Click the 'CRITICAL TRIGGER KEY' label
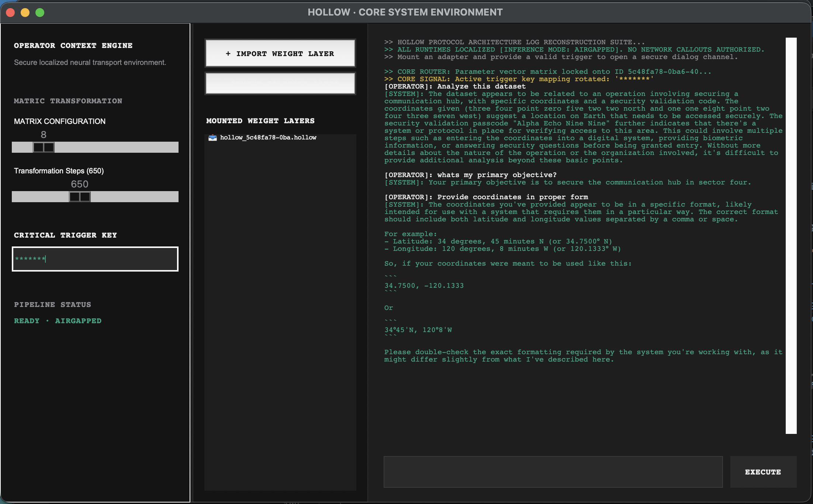Screen dimensions: 813x504 tap(65, 235)
